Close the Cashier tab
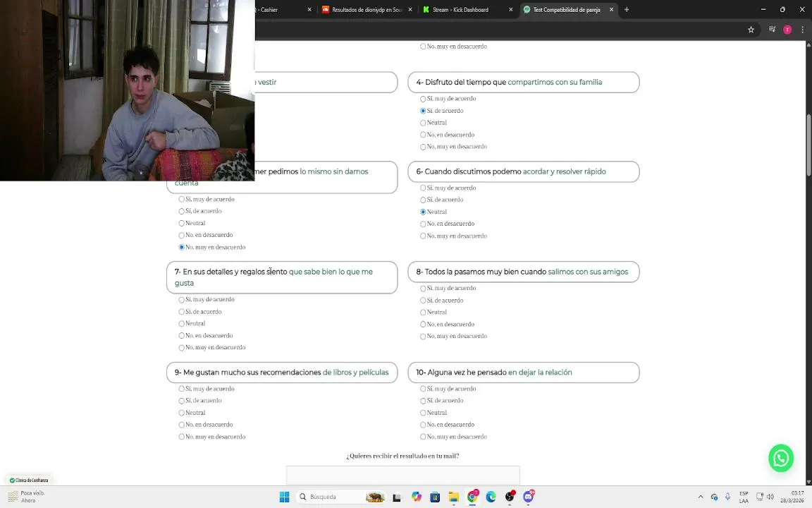 (309, 9)
